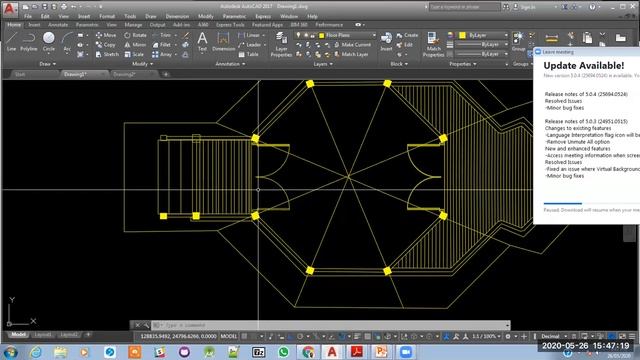The image size is (640, 360).
Task: Click the Paste clipboard icon
Action: pyautogui.click(x=587, y=38)
